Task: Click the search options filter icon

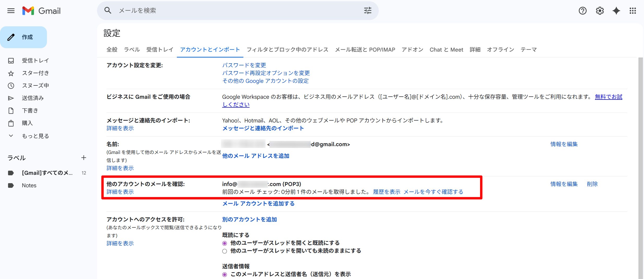Action: pyautogui.click(x=368, y=11)
